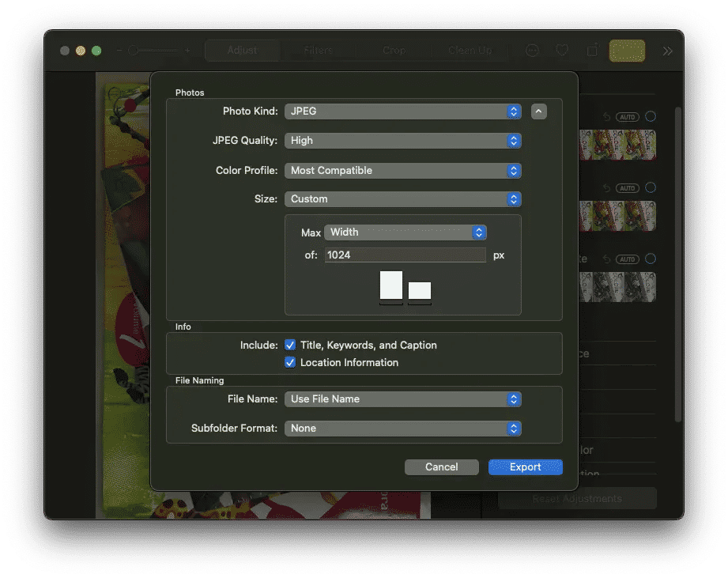
Task: Click the first AUTO button in adjustments panel
Action: (x=628, y=117)
